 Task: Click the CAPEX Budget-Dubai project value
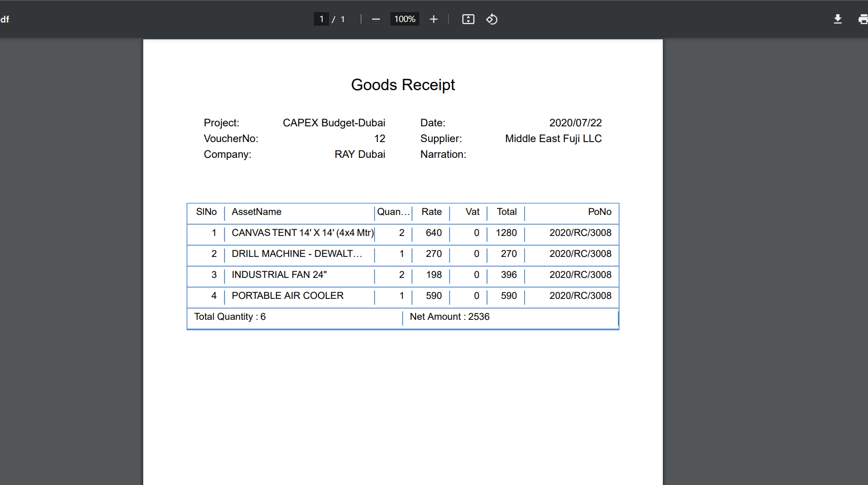point(334,123)
